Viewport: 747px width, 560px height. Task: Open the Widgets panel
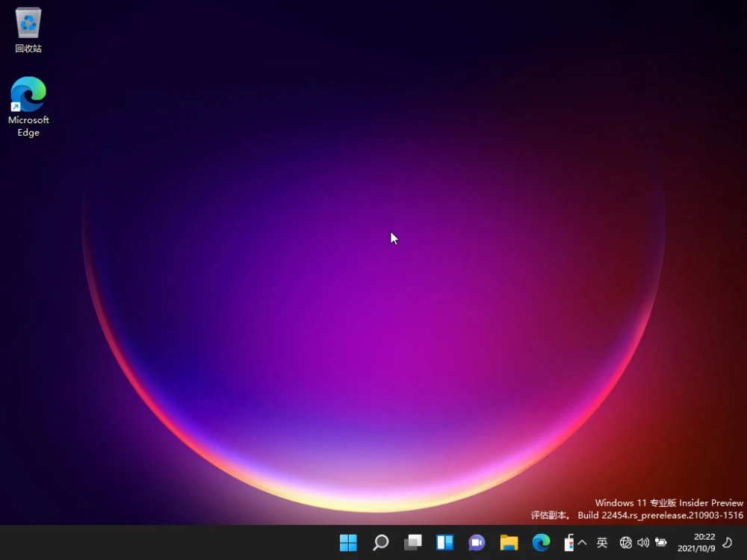tap(445, 543)
